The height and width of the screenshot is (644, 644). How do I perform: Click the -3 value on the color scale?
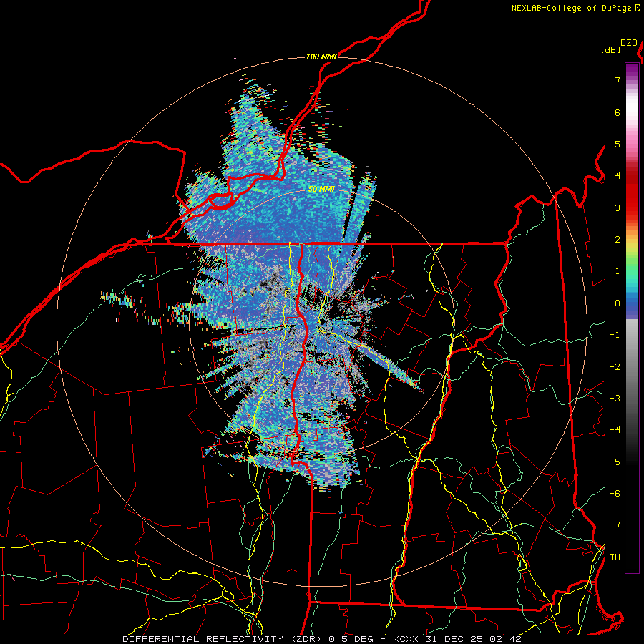(615, 399)
